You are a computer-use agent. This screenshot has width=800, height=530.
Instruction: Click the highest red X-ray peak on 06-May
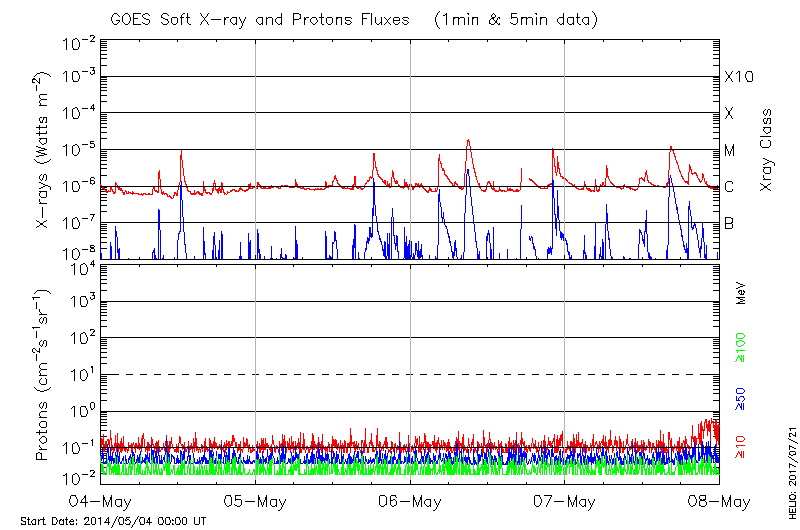tap(468, 141)
